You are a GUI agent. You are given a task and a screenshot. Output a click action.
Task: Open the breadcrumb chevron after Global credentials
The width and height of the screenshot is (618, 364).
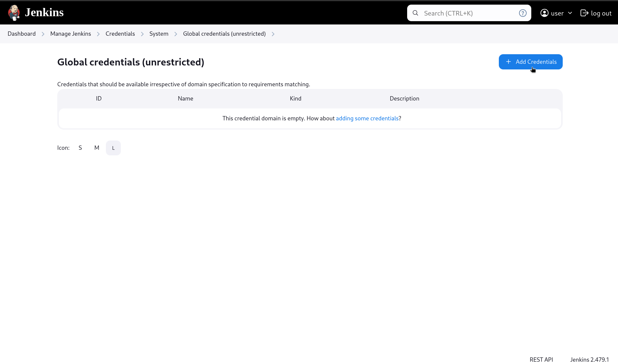(x=273, y=34)
